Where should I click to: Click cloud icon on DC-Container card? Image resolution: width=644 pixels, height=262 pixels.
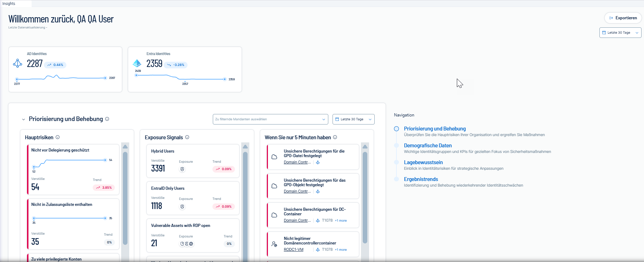(x=275, y=215)
